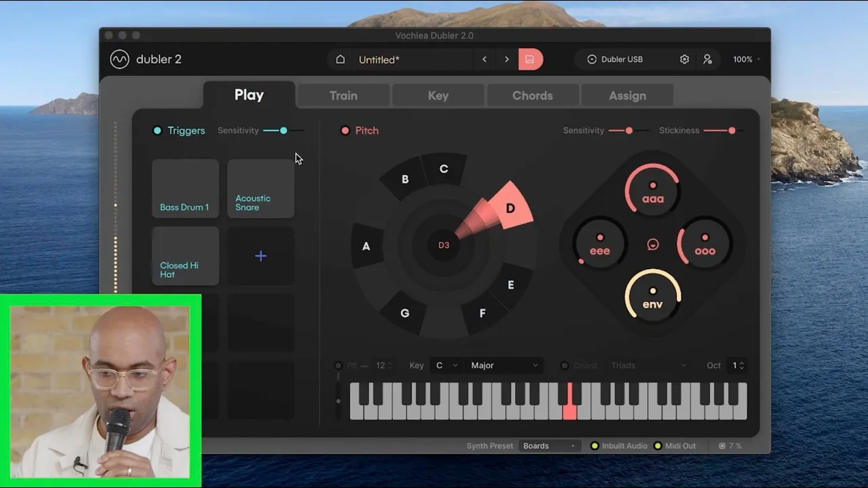Click the Bass Drum 1 trigger pad

[185, 188]
